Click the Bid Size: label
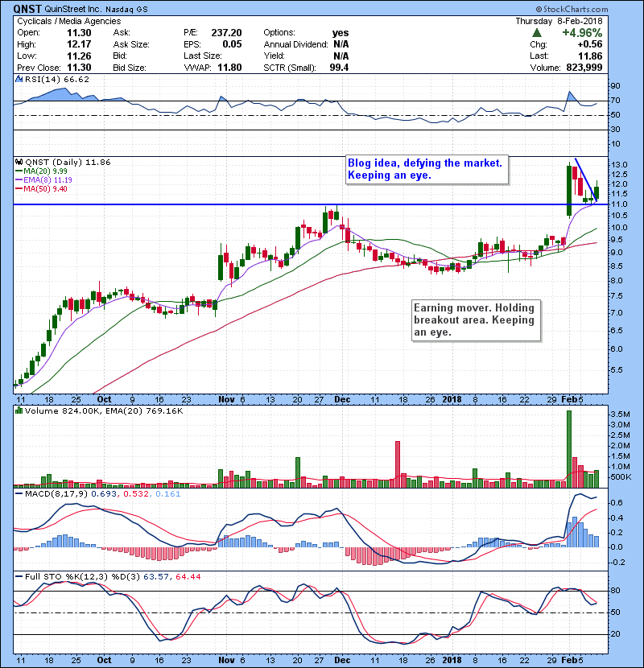This screenshot has height=668, width=644. point(130,68)
